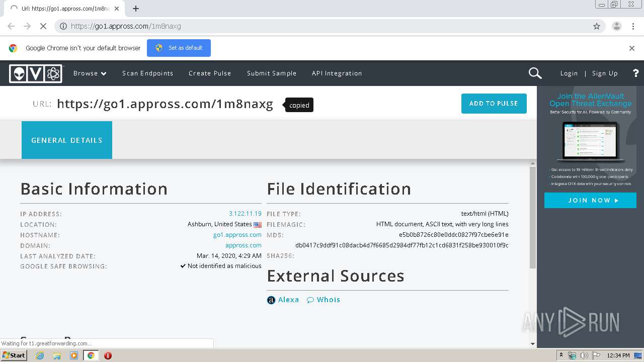
Task: Click the system tray volume icon
Action: click(x=584, y=355)
